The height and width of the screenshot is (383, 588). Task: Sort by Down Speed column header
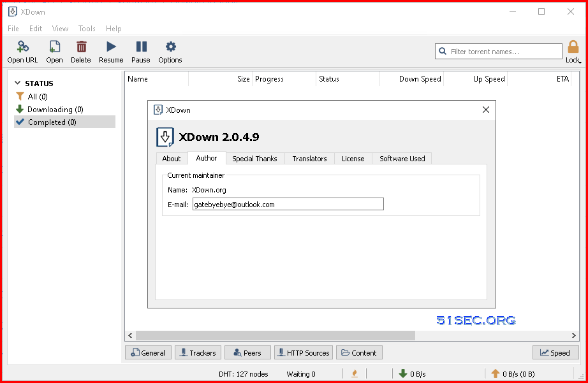point(412,78)
